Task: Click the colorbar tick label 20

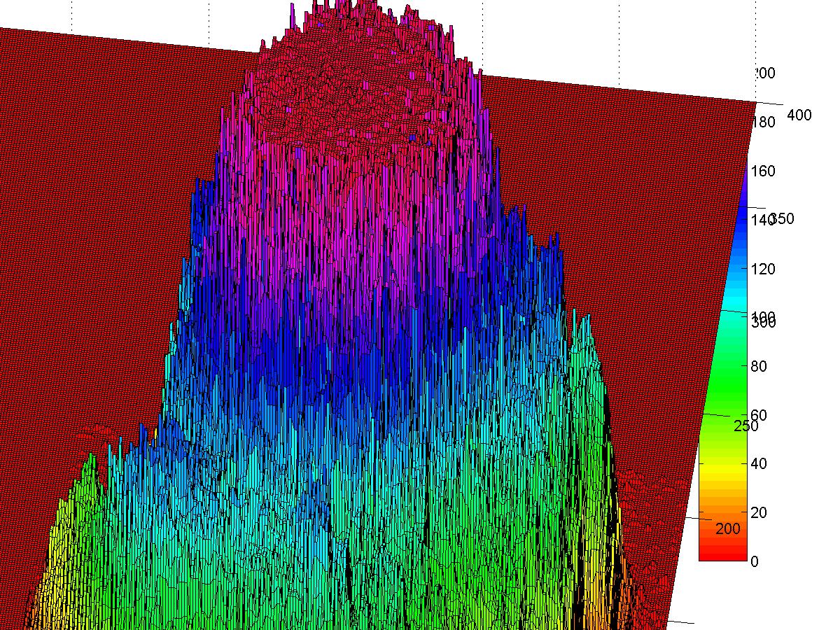Action: (758, 513)
